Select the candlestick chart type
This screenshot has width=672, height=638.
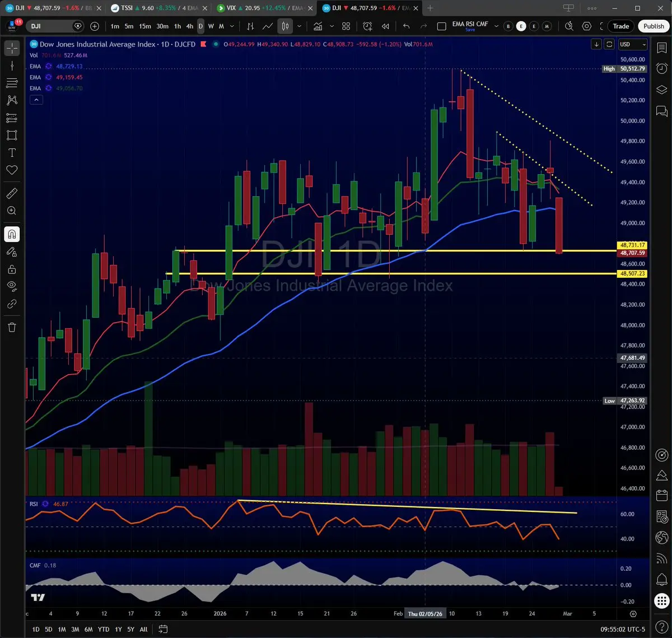tap(286, 26)
